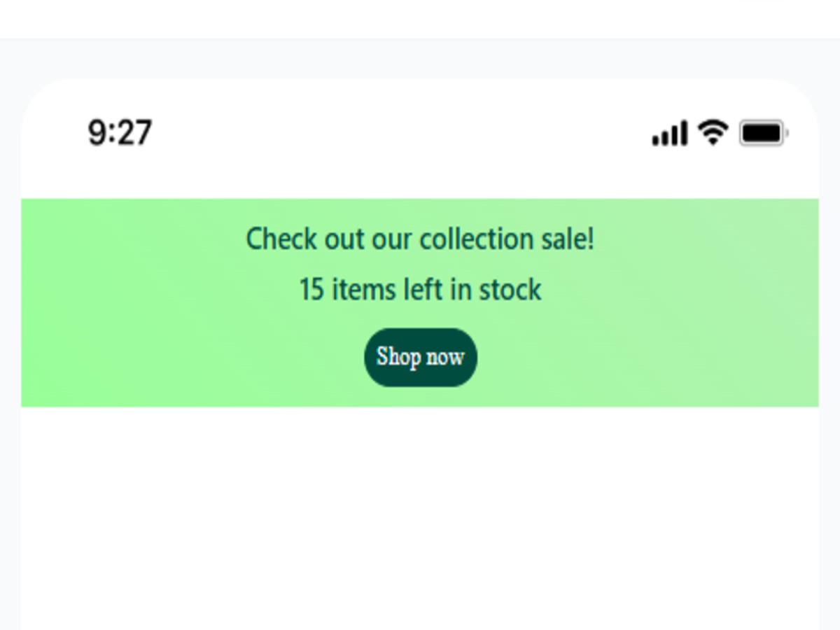Click the 9:27 clock in status bar
Screen dimensions: 840x630
pos(120,133)
